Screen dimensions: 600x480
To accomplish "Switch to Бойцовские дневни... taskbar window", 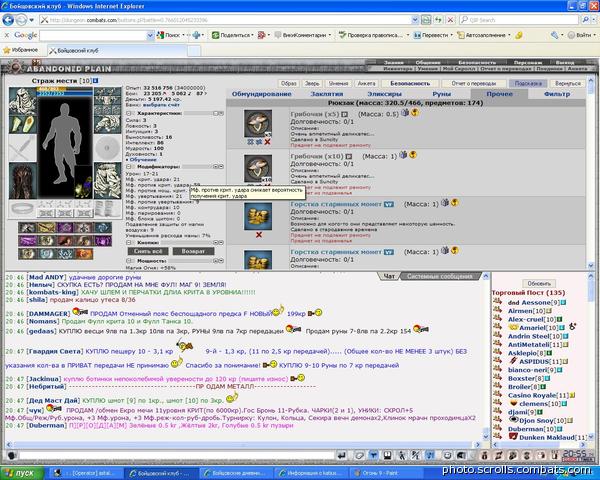I will tap(236, 473).
